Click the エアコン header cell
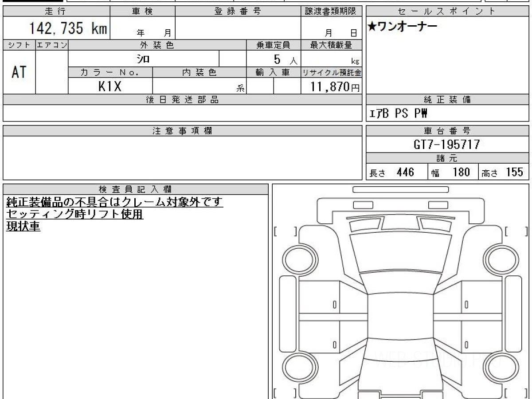Image resolution: width=532 pixels, height=399 pixels. 52,45
